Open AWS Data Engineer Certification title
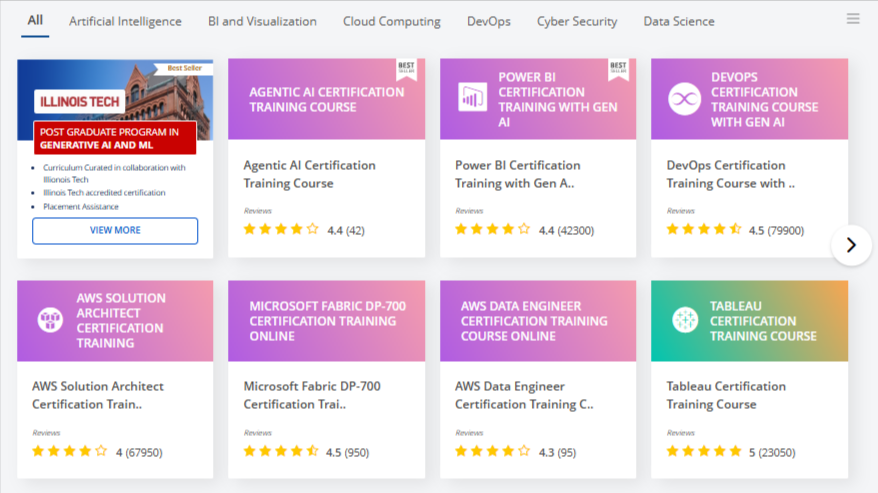878x493 pixels. pyautogui.click(x=524, y=395)
